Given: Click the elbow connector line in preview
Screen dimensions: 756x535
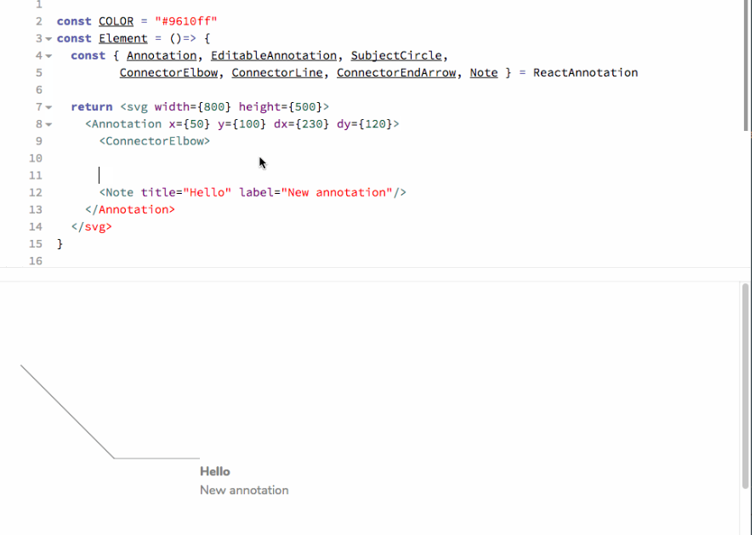Looking at the screenshot, I should [68, 413].
